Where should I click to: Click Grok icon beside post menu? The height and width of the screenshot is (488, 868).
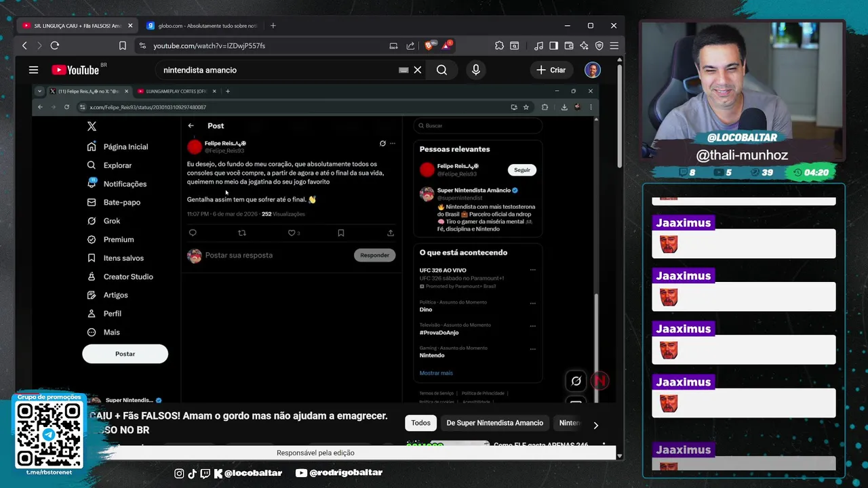[x=382, y=144]
